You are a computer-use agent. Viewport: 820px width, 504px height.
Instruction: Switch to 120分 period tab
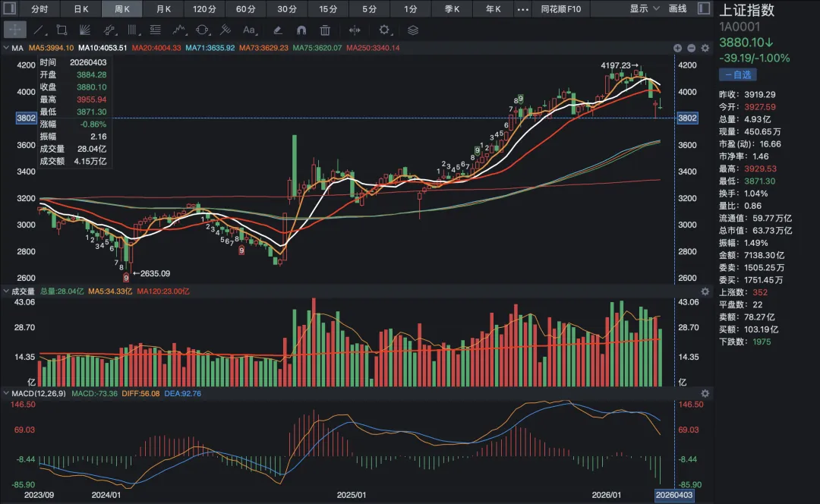(x=204, y=9)
